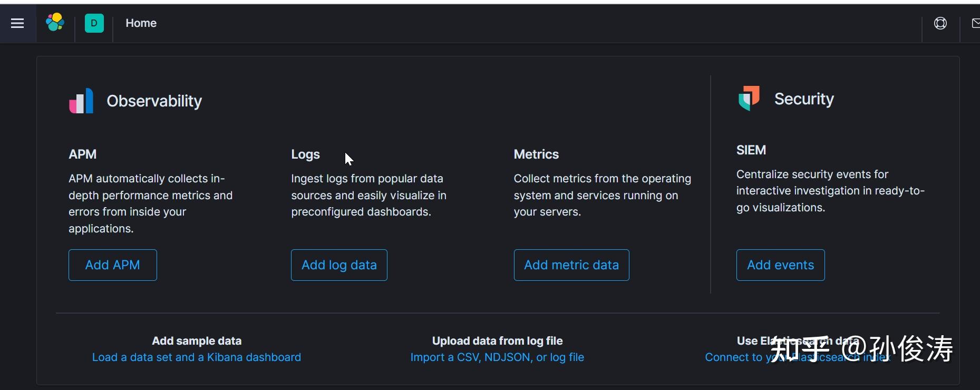Image resolution: width=980 pixels, height=390 pixels.
Task: Select the Security heading
Action: (x=804, y=99)
